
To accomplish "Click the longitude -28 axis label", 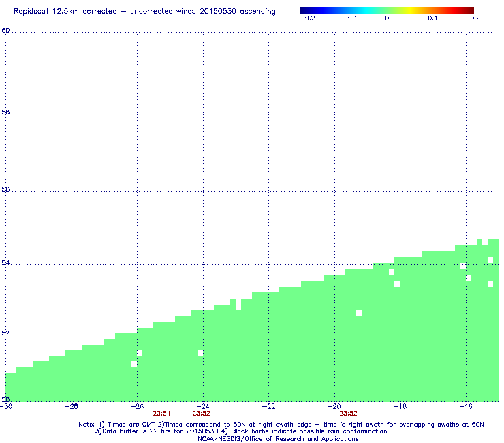I will coord(72,406).
